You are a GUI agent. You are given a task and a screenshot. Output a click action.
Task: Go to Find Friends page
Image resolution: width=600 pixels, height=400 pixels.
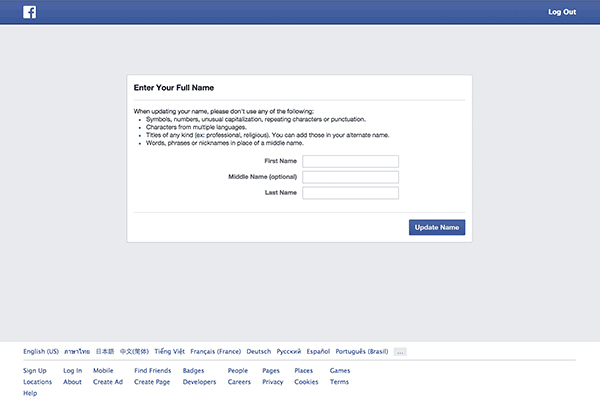pyautogui.click(x=152, y=371)
